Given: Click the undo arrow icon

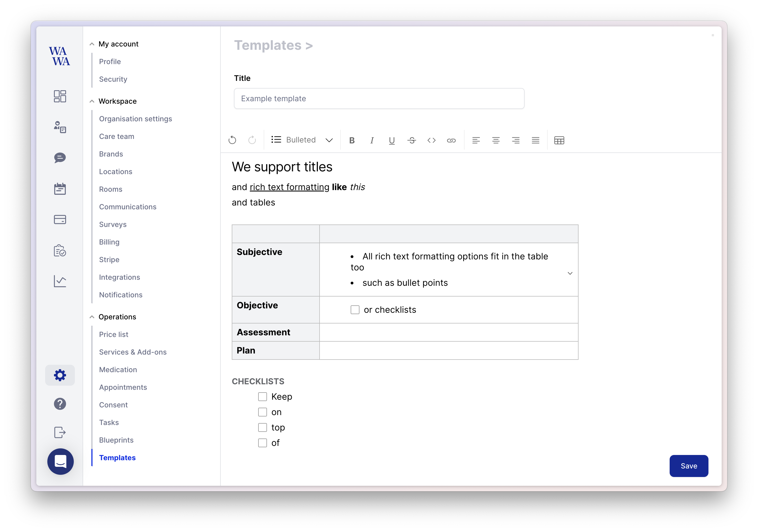Looking at the screenshot, I should tap(232, 140).
